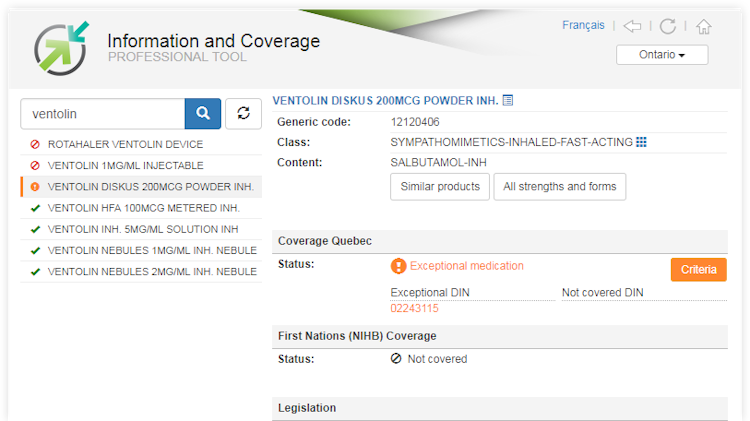Screen dimensions: 750x421
Task: Click the back arrow icon in header
Action: coord(632,26)
